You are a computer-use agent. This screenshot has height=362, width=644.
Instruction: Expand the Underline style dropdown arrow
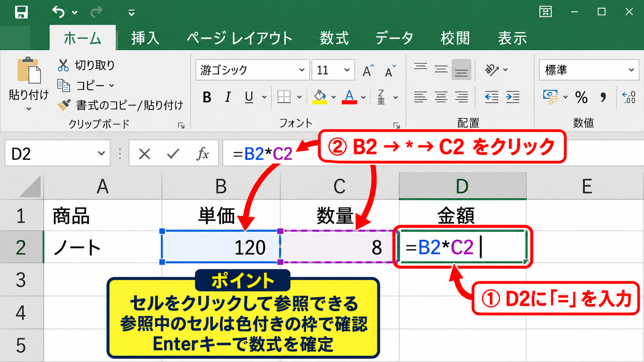[x=264, y=97]
